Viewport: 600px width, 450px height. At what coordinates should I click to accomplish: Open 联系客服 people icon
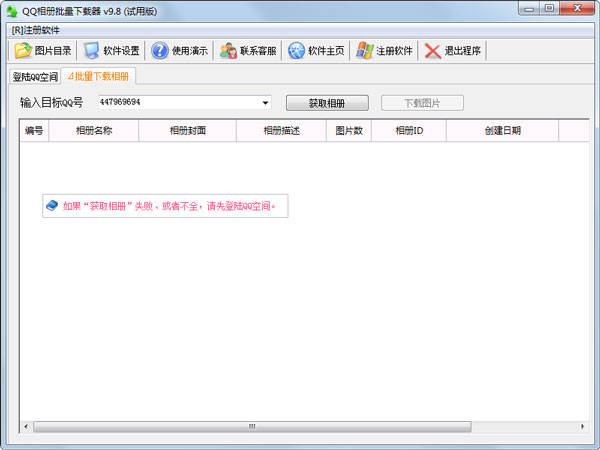click(x=228, y=51)
